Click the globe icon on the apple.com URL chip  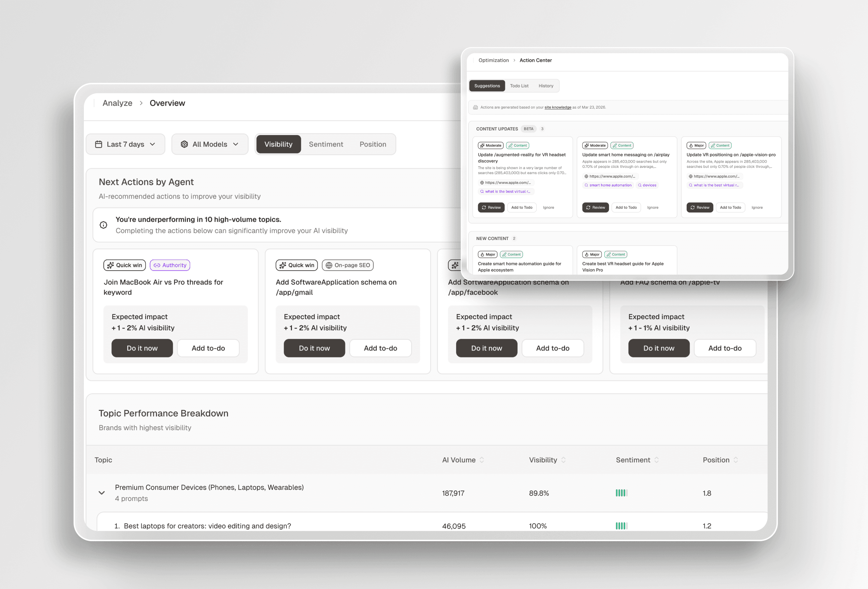pos(482,182)
